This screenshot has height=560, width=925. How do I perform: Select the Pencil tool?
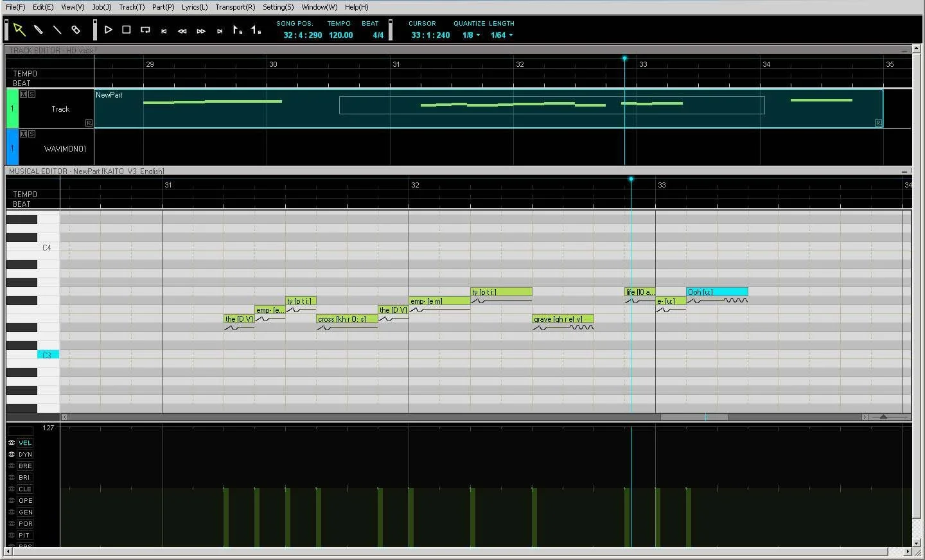click(38, 30)
